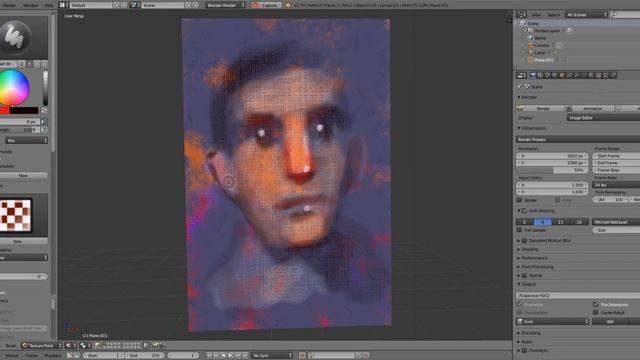Jump to the first frame

(209, 356)
